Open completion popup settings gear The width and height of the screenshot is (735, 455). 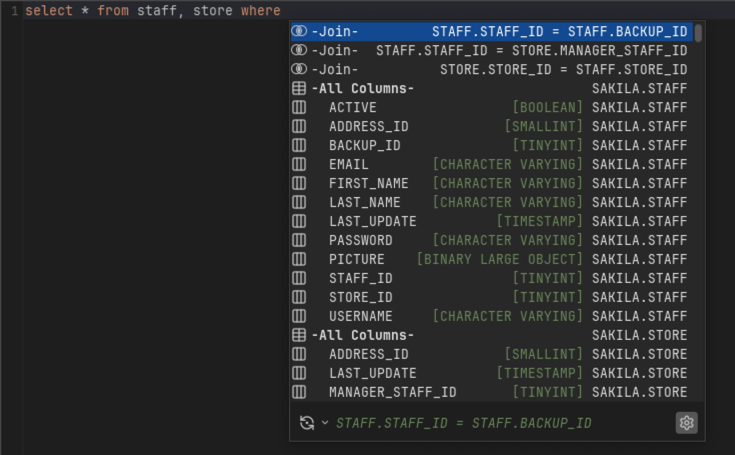686,423
